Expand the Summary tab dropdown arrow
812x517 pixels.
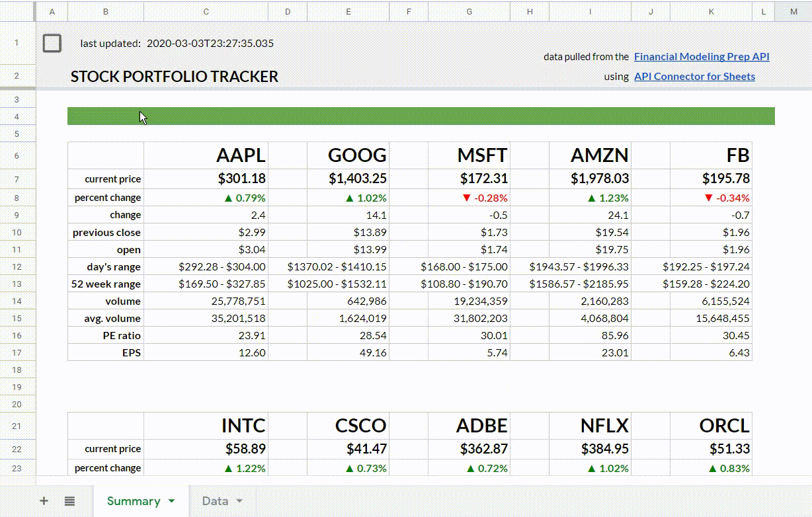172,501
